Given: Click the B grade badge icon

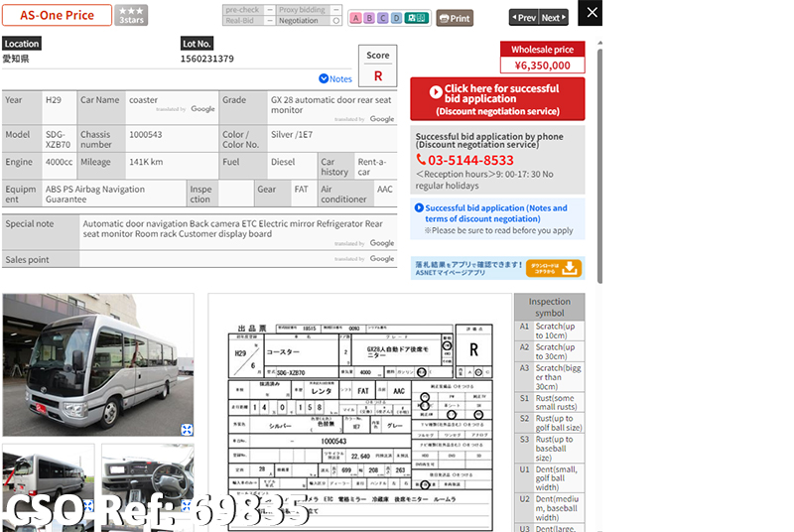Looking at the screenshot, I should point(369,18).
